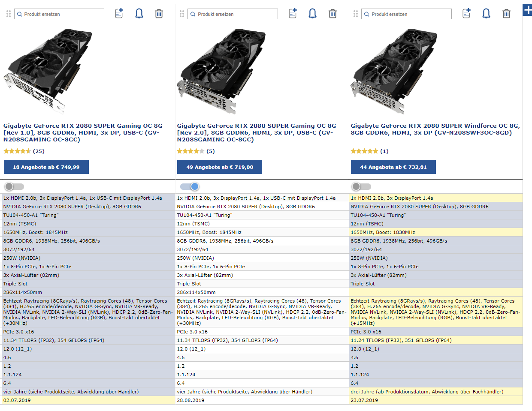Screen dimensions: 532x411
Task: View 5 ratings of Rev 2.0 card
Action: [x=196, y=151]
